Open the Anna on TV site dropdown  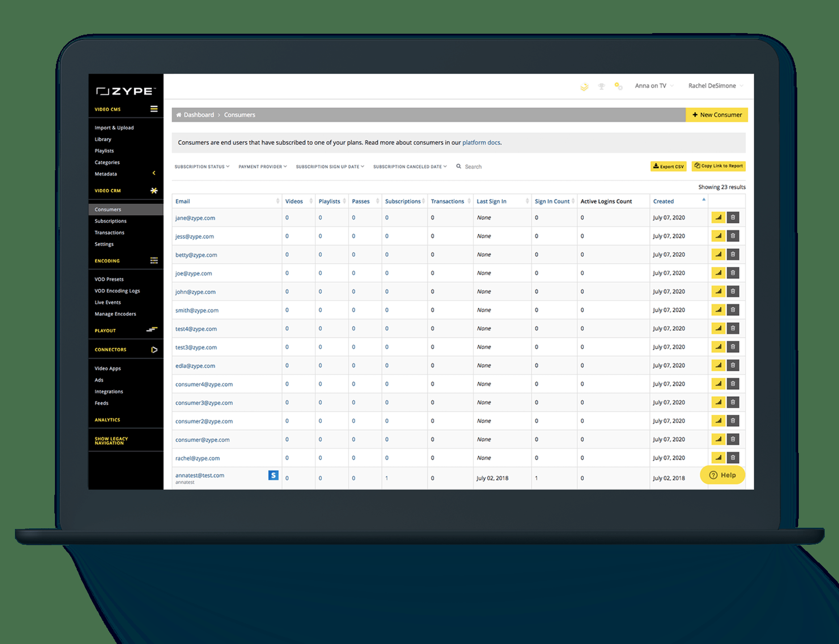654,86
